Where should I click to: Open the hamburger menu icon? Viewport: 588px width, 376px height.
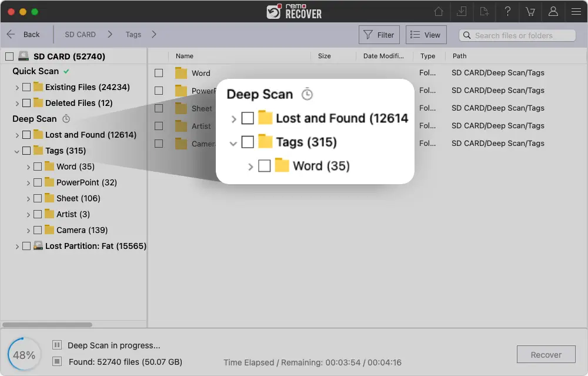click(x=576, y=11)
